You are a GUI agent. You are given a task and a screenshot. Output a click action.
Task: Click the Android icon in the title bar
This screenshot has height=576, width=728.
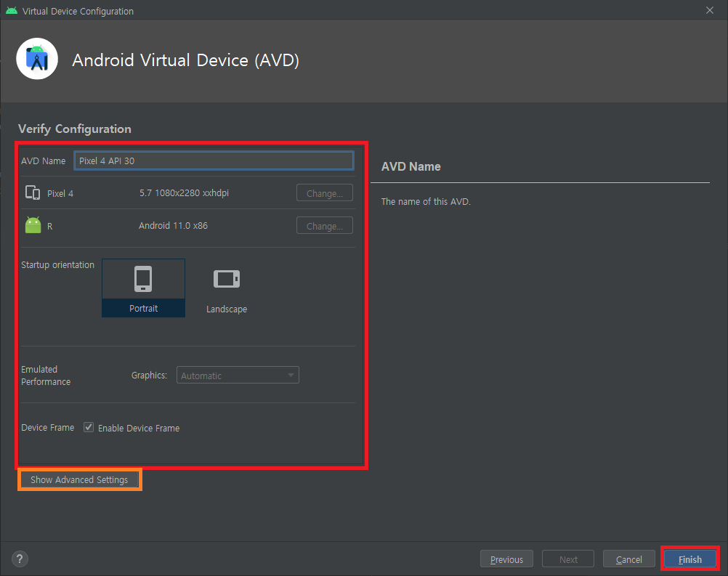coord(12,11)
